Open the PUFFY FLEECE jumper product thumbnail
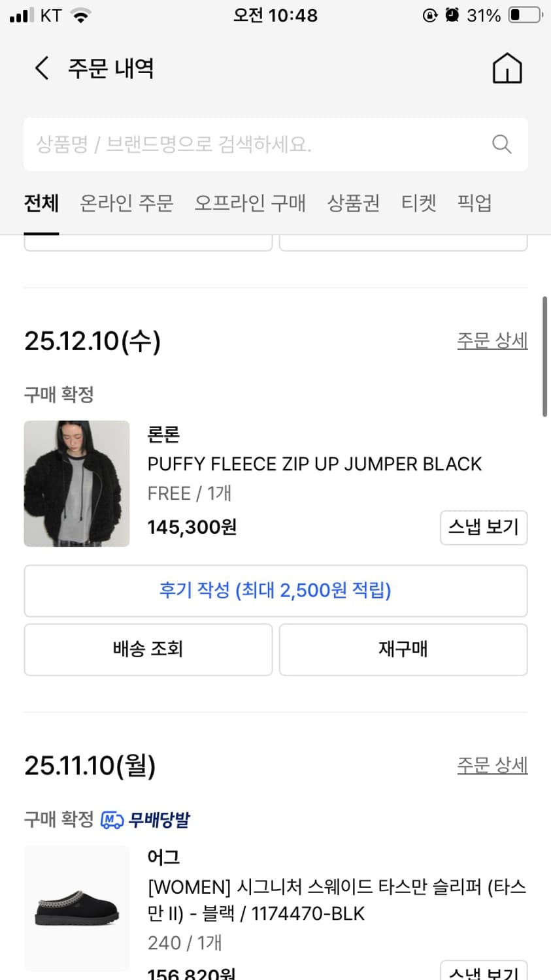Image resolution: width=551 pixels, height=980 pixels. tap(76, 483)
